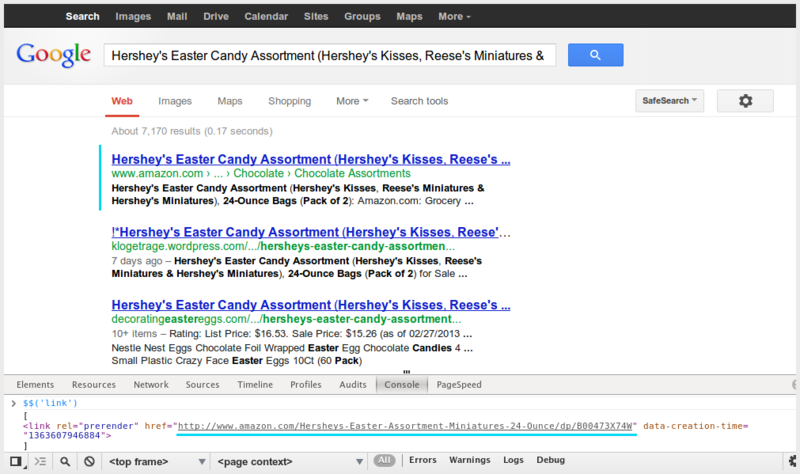Filter console by Logs
The width and height of the screenshot is (800, 474).
click(513, 460)
